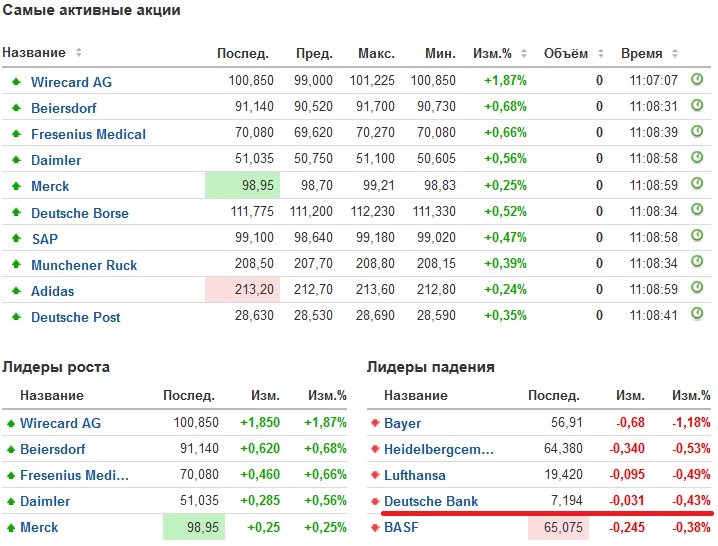Viewport: 718px width, 546px height.
Task: Open Lufthansa stock link
Action: coord(415,475)
